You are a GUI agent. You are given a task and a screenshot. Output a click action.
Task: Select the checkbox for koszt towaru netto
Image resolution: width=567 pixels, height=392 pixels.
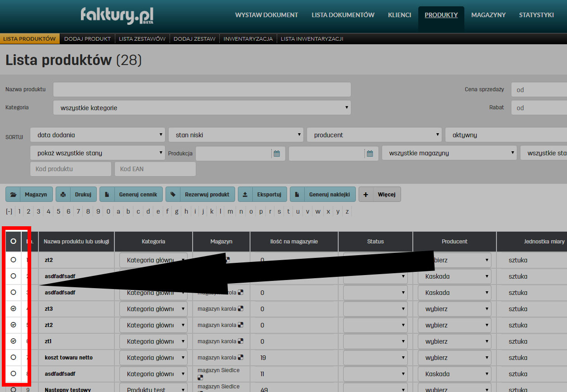click(x=13, y=357)
